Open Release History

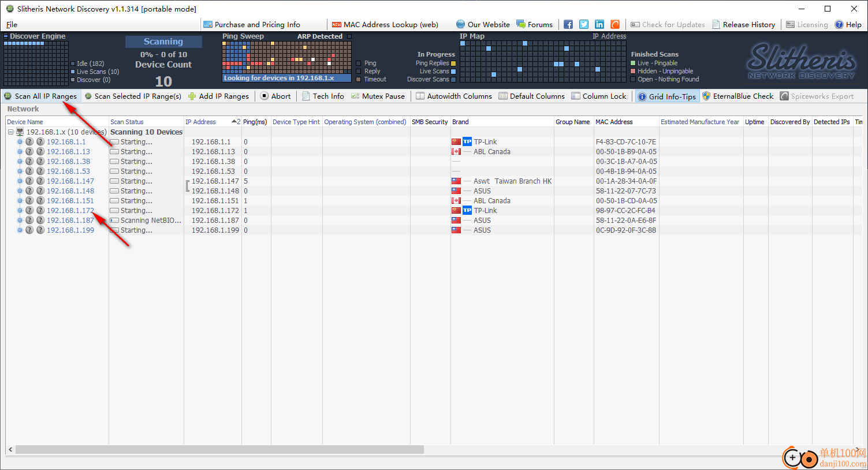(x=744, y=25)
